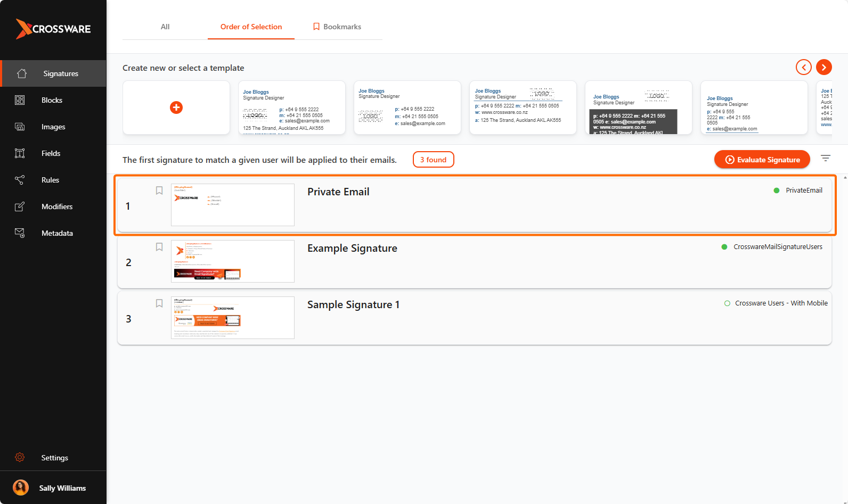Screen dimensions: 848x504
Task: Open the Images section icon
Action: click(x=20, y=127)
